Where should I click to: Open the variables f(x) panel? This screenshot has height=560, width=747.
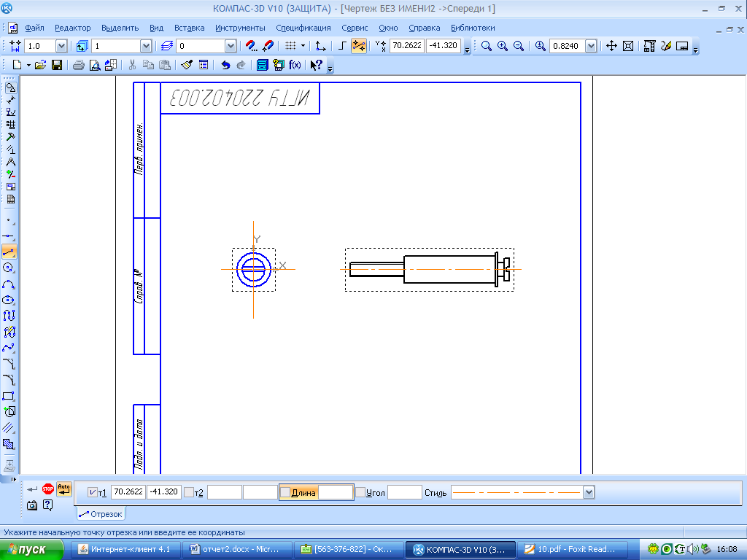click(295, 65)
